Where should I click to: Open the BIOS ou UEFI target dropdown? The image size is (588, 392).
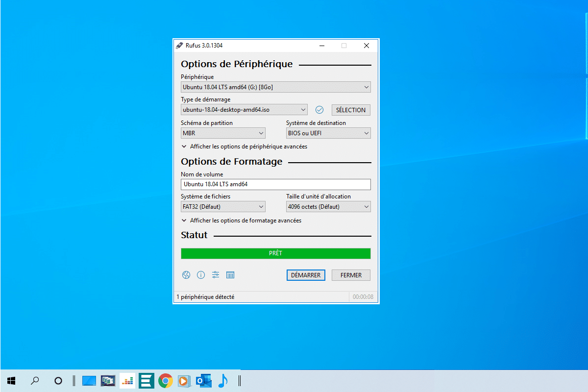(x=328, y=133)
